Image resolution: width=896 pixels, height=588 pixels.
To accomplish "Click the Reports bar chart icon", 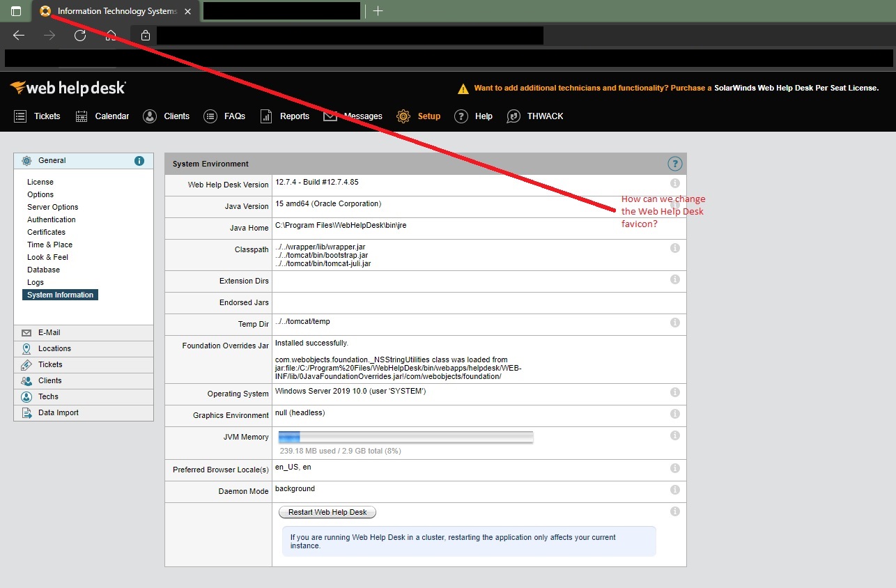I will pyautogui.click(x=266, y=116).
